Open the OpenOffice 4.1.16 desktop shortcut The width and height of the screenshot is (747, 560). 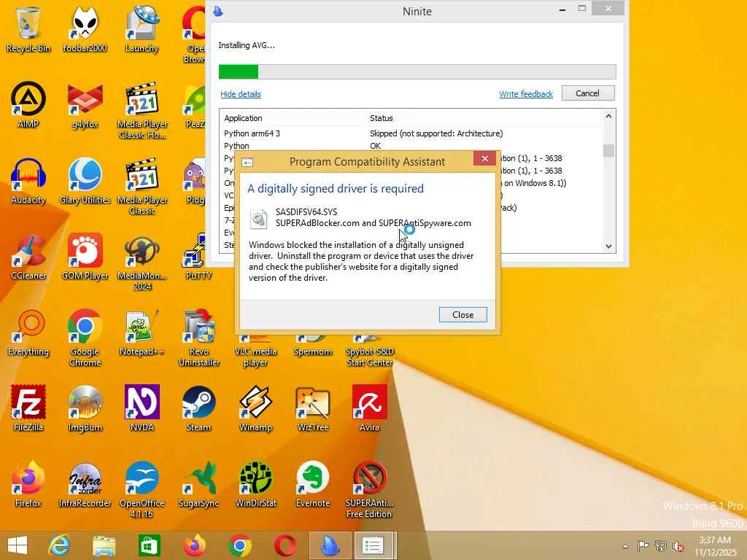coord(142,489)
